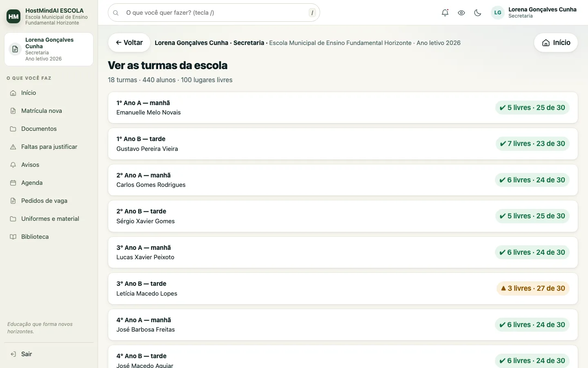The width and height of the screenshot is (588, 368).
Task: Click the Secretaria breadcrumb text
Action: point(249,43)
